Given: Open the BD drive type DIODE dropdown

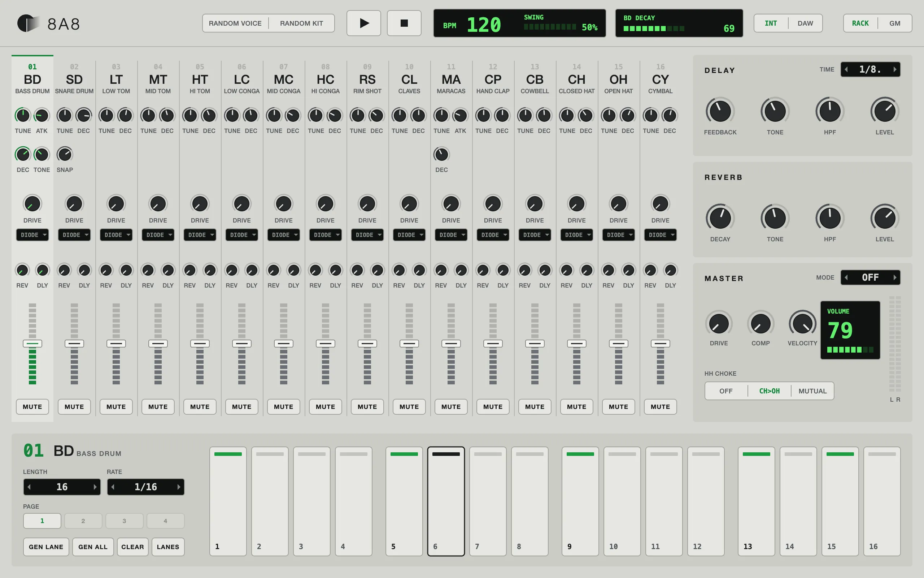Looking at the screenshot, I should click(x=32, y=235).
